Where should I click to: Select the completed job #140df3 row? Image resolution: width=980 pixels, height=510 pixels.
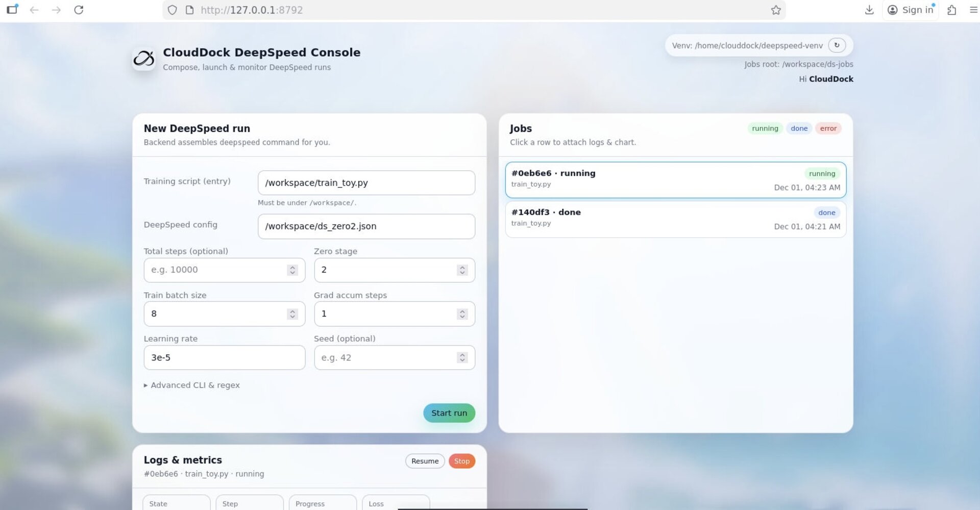coord(675,218)
